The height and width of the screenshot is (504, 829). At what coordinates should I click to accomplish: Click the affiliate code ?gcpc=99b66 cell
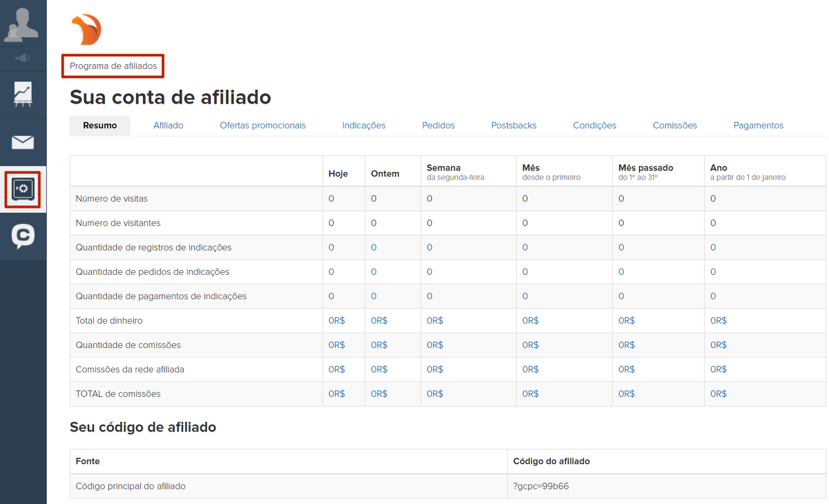pos(541,486)
